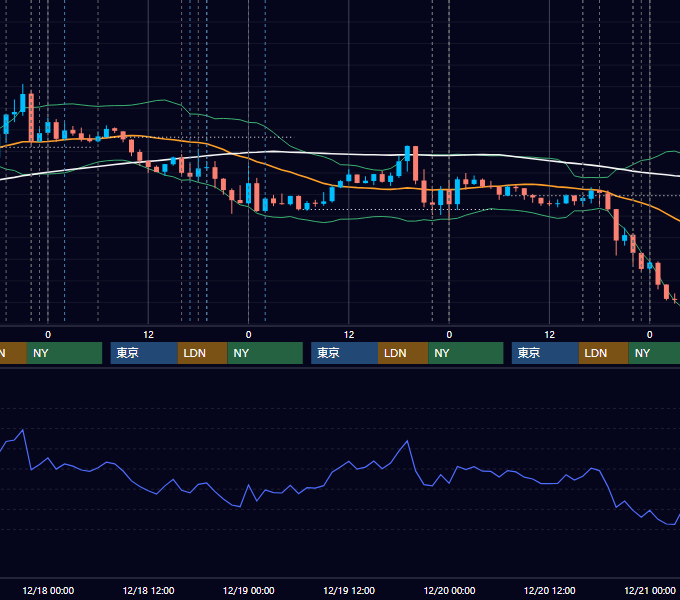Viewport: 680px width, 600px height.
Task: Click the 12/18 00:00 date label
Action: 48,590
